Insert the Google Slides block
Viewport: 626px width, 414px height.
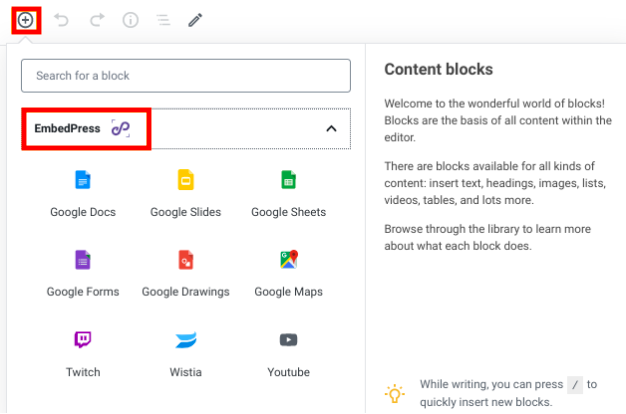pos(186,194)
